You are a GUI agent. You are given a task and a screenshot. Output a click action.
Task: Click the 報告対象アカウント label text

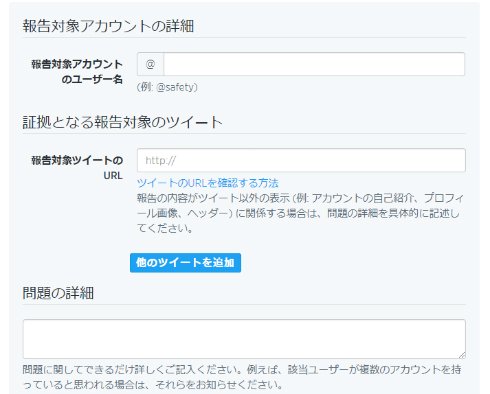[x=77, y=64]
